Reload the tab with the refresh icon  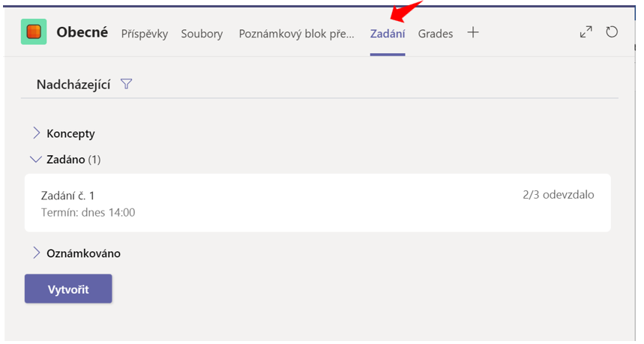click(612, 32)
